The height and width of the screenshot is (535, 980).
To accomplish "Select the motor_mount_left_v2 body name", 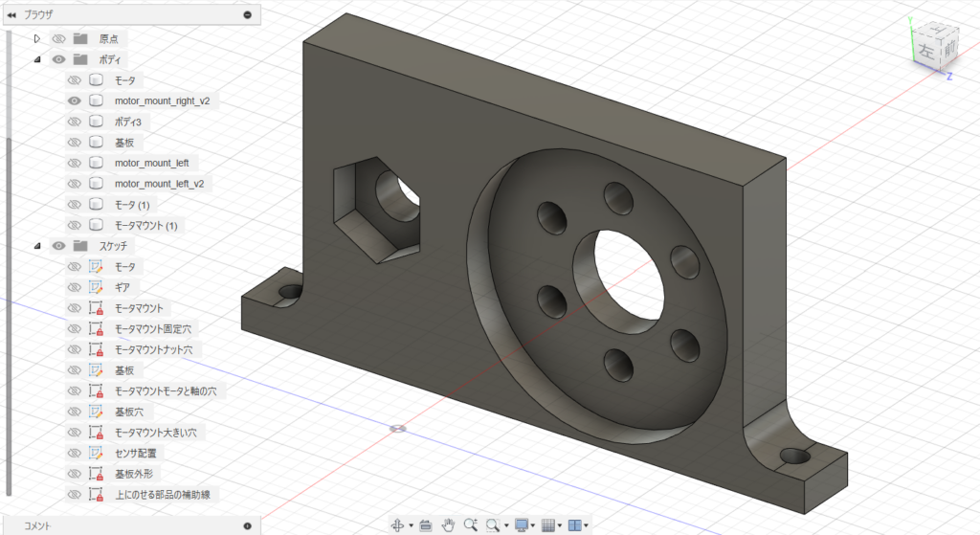I will (x=160, y=184).
